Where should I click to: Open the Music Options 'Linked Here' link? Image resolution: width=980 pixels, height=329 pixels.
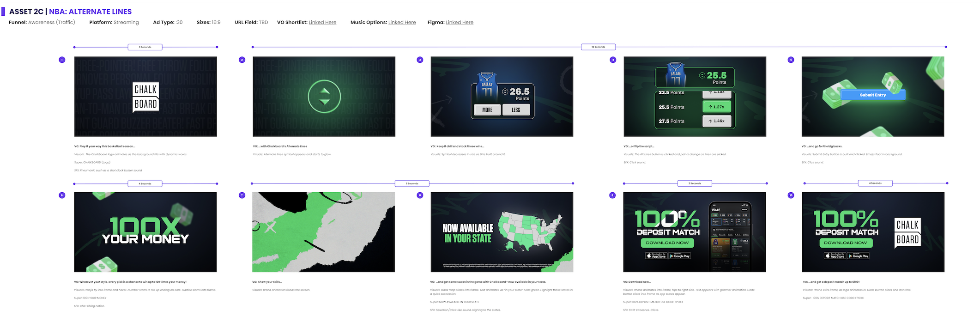(402, 22)
